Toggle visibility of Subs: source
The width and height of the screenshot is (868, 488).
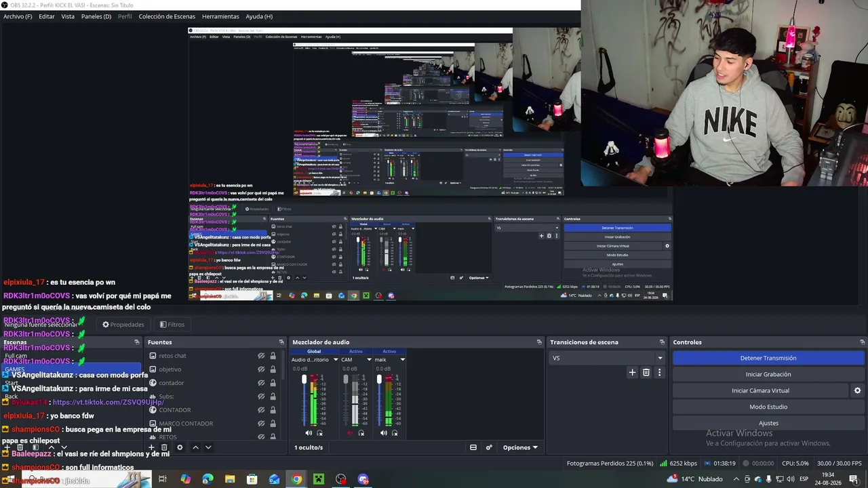pyautogui.click(x=261, y=396)
